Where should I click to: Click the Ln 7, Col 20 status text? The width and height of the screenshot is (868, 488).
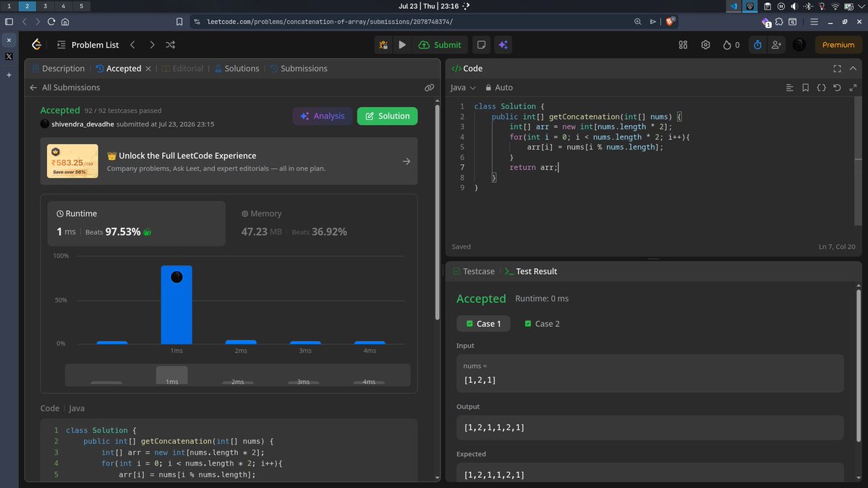pos(838,247)
